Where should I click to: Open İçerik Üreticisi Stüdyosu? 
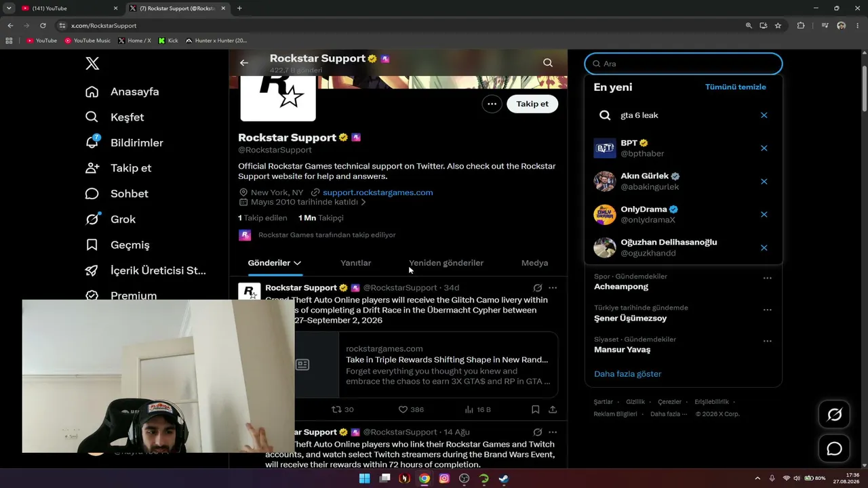(x=145, y=270)
